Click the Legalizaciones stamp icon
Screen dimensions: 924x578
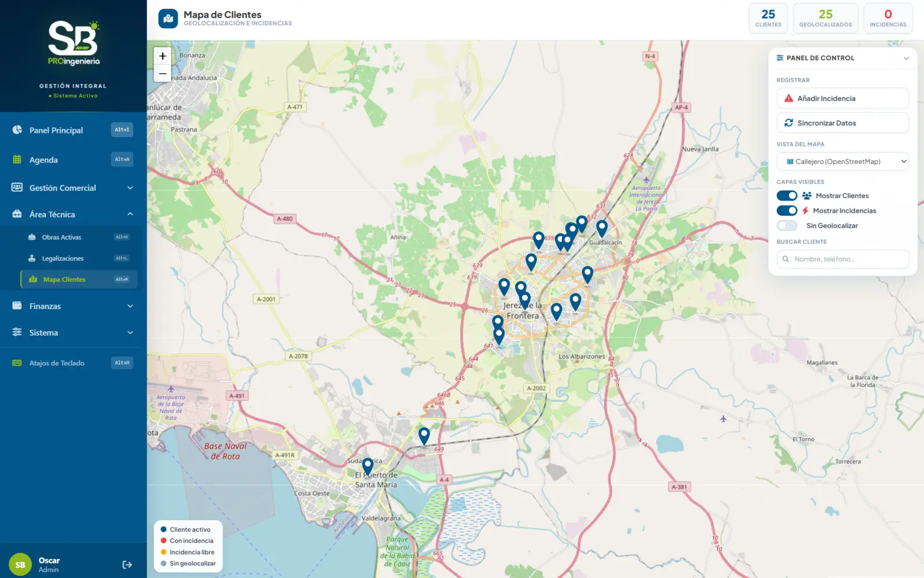(x=32, y=258)
